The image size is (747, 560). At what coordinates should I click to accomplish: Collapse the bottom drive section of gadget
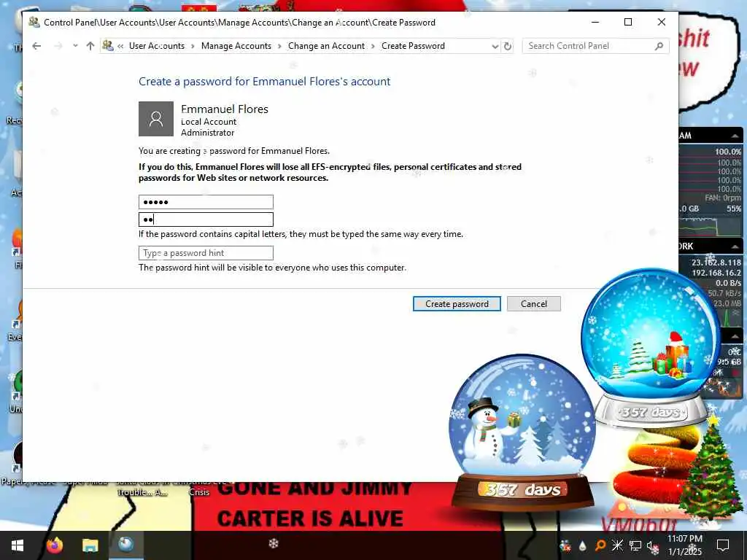click(735, 337)
